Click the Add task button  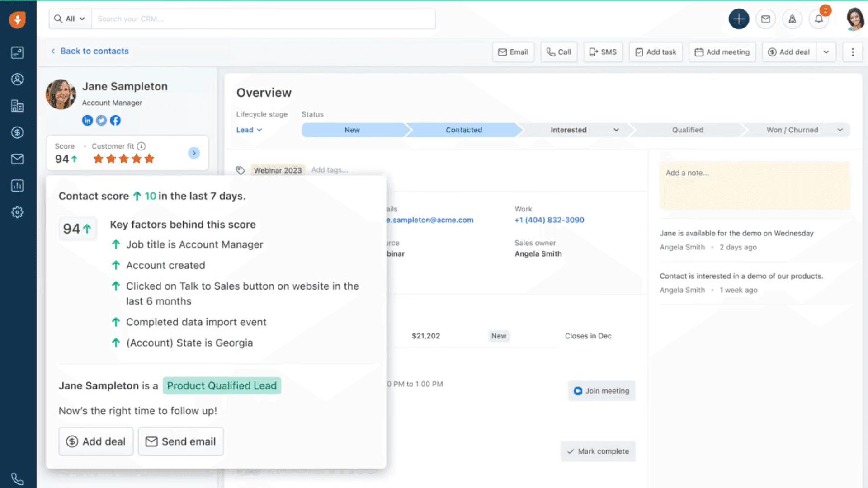(x=656, y=52)
